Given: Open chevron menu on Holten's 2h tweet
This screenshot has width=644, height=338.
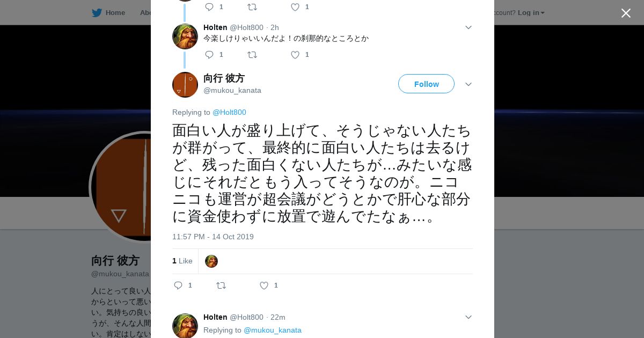Looking at the screenshot, I should tap(468, 27).
